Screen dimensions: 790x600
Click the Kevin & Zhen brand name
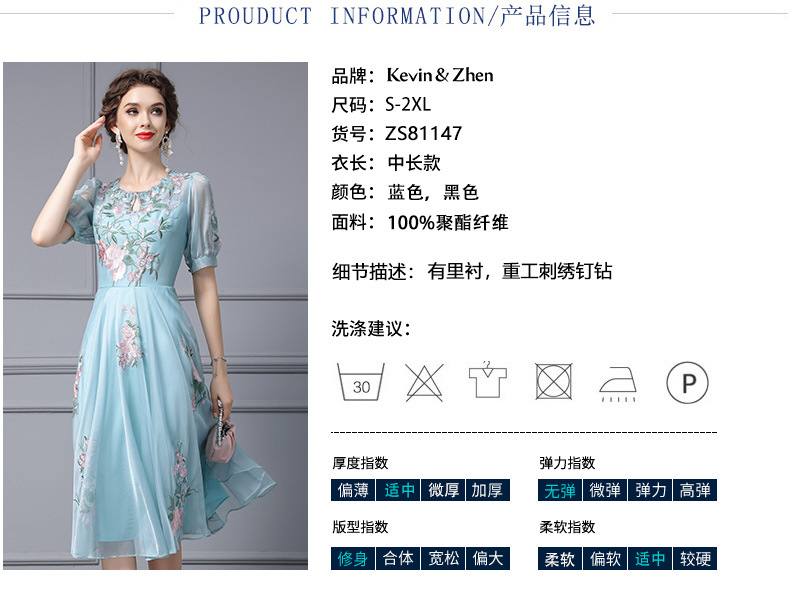[x=440, y=75]
